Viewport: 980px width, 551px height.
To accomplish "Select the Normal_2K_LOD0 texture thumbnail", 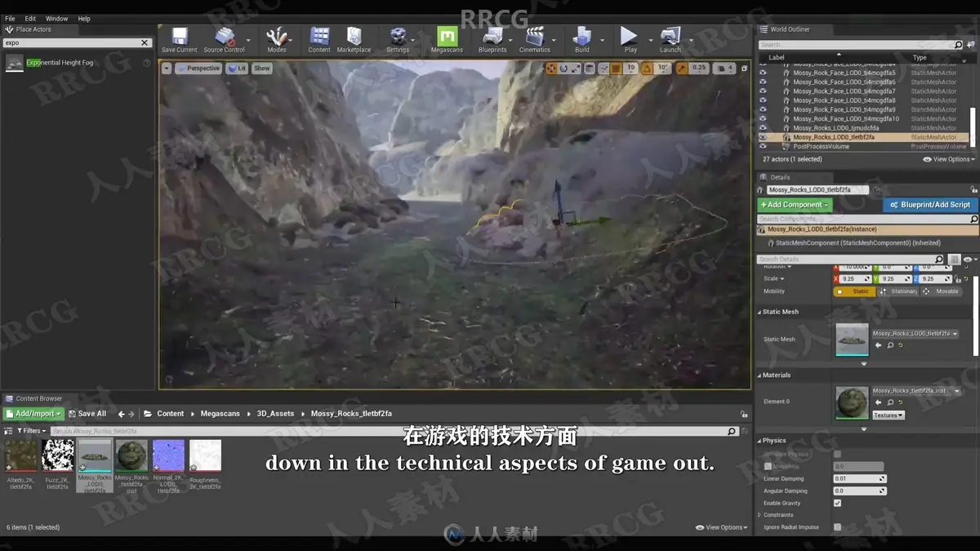I will pyautogui.click(x=168, y=455).
